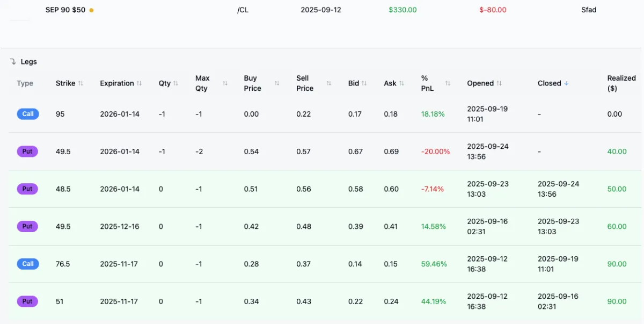The width and height of the screenshot is (644, 324).
Task: Sort by Qty using its arrows
Action: click(x=175, y=83)
